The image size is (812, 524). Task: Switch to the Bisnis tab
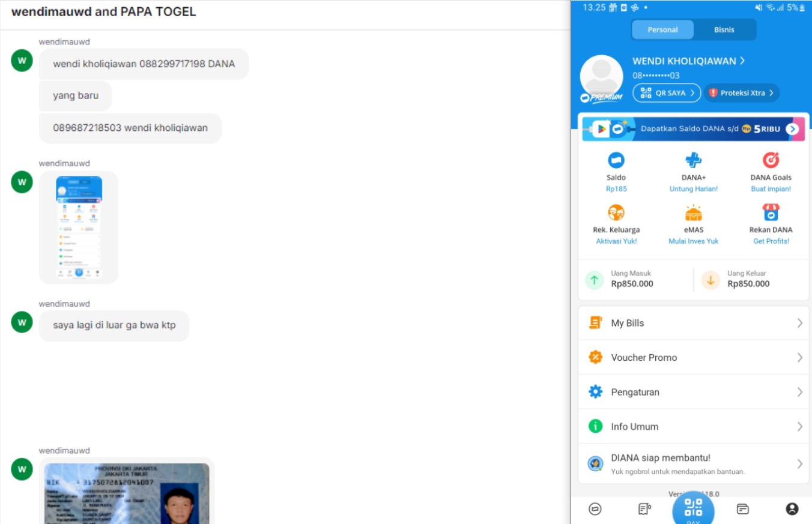[724, 29]
